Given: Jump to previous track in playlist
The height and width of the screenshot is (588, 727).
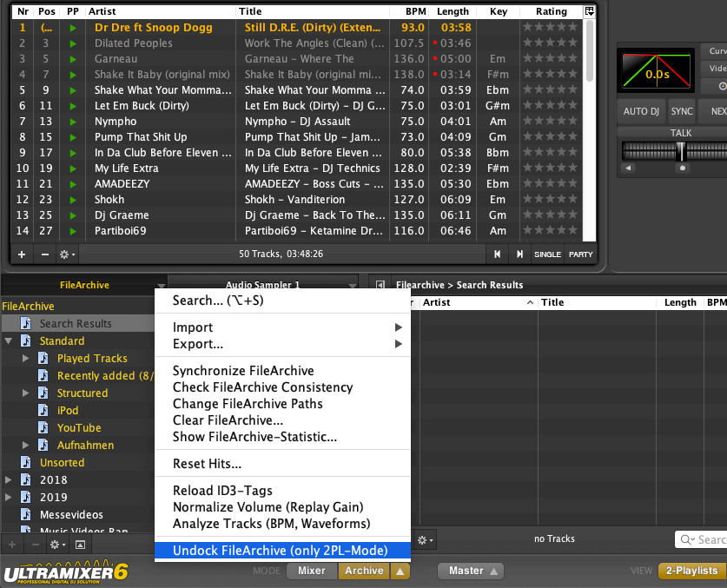Looking at the screenshot, I should (498, 254).
